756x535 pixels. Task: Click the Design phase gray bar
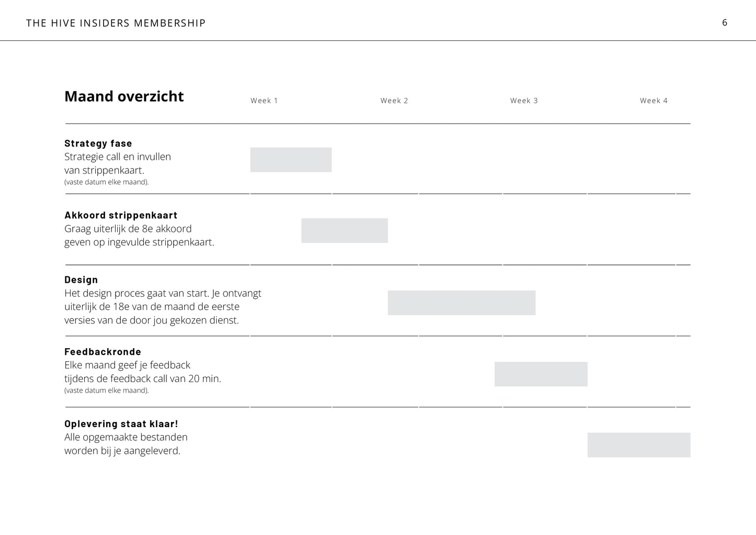[x=461, y=303]
